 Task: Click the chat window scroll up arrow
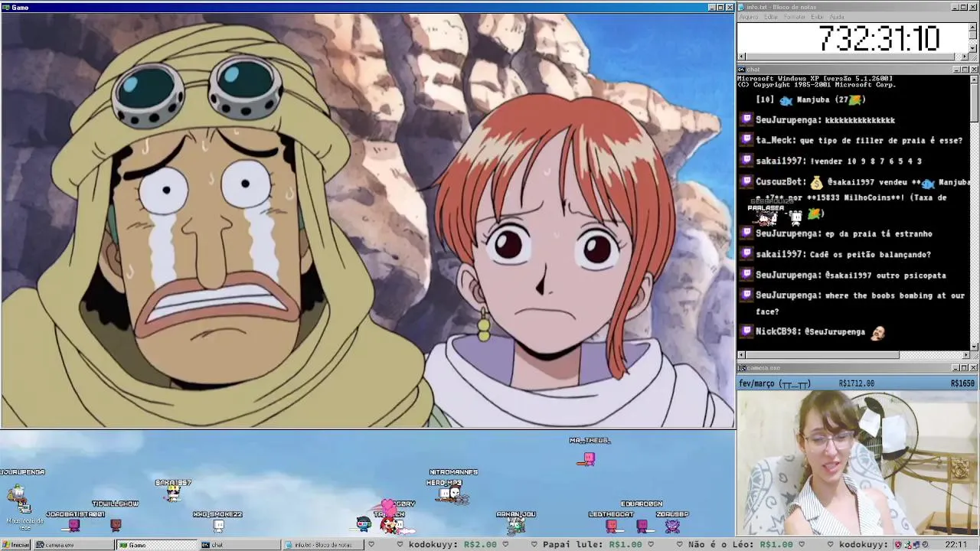click(973, 79)
